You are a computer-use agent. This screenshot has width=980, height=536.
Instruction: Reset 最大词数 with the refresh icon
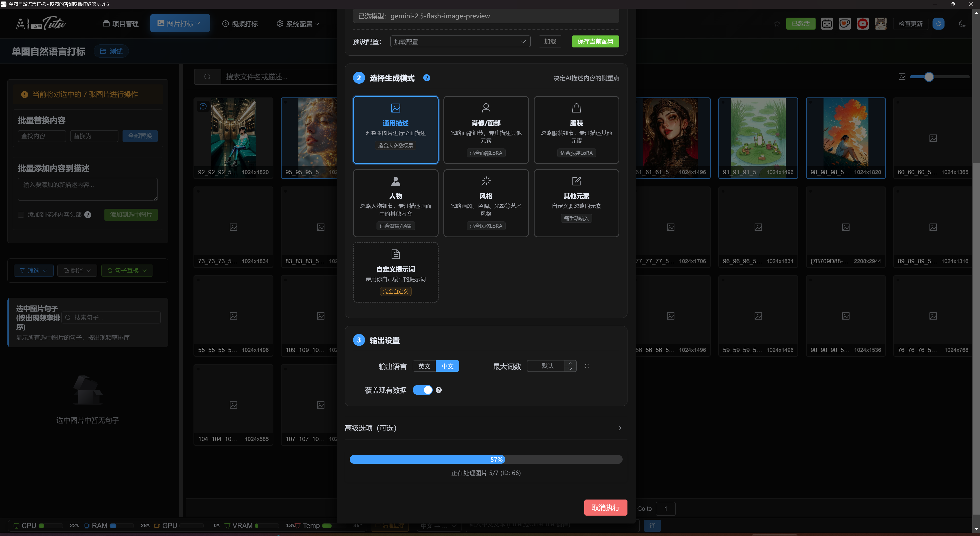587,366
